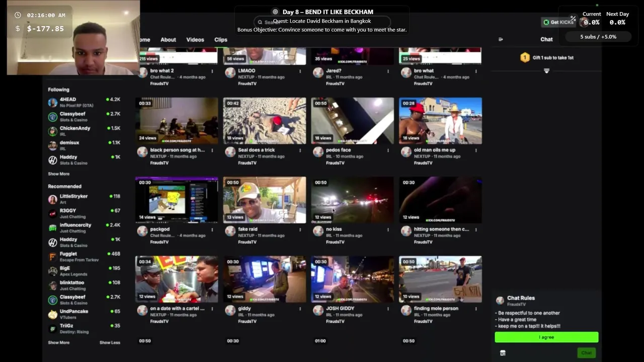Screen dimensions: 644x362
Task: Click demisux avatar in Following list
Action: (52, 146)
